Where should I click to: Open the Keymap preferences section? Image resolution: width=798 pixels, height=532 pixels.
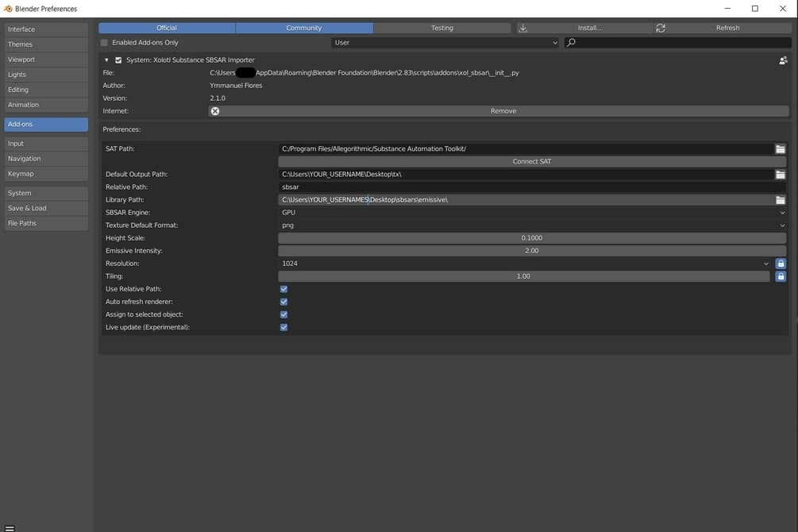click(x=46, y=174)
